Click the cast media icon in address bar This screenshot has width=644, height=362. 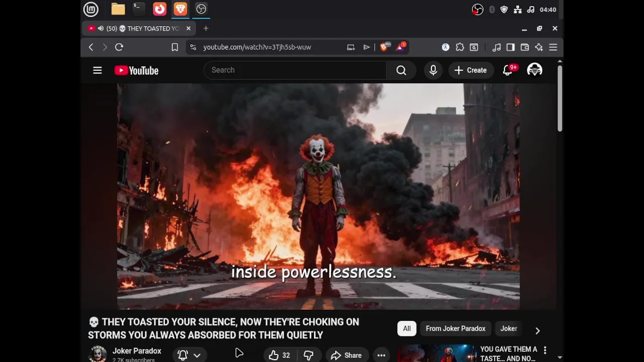[351, 47]
